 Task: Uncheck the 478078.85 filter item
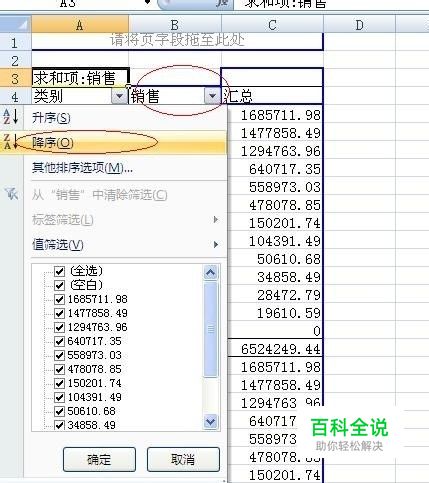(x=59, y=369)
